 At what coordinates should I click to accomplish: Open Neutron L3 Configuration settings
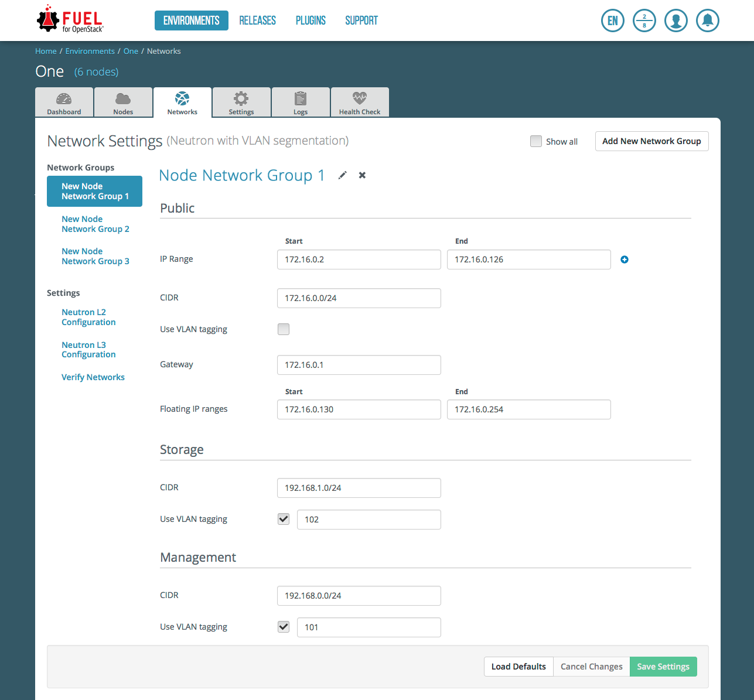click(88, 350)
